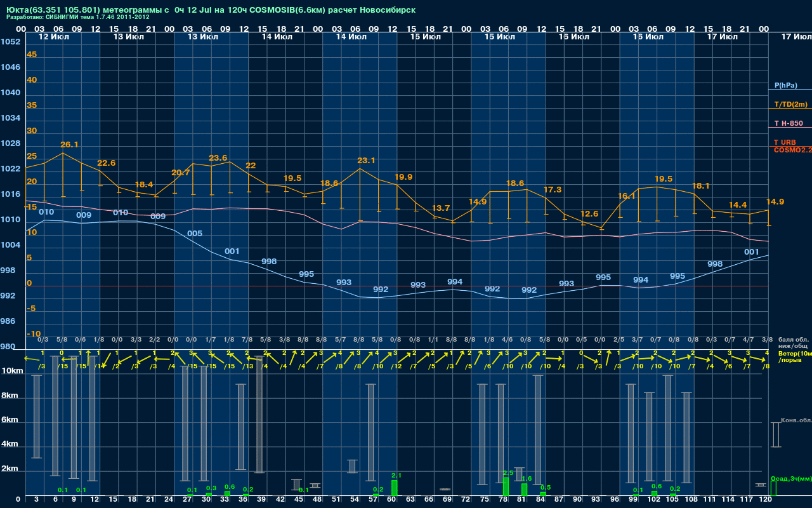The width and height of the screenshot is (812, 508).
Task: Click the convective cloud legend sample bracket
Action: click(775, 435)
